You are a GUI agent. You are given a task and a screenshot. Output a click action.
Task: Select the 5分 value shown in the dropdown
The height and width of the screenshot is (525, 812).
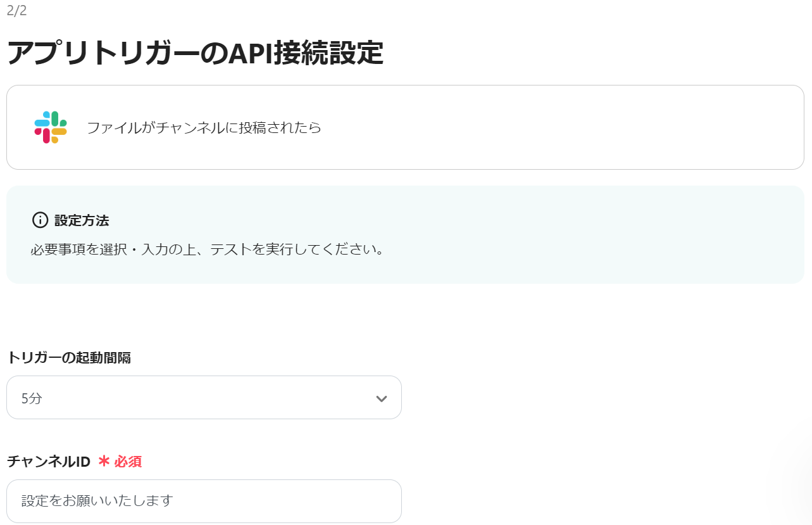coord(32,398)
